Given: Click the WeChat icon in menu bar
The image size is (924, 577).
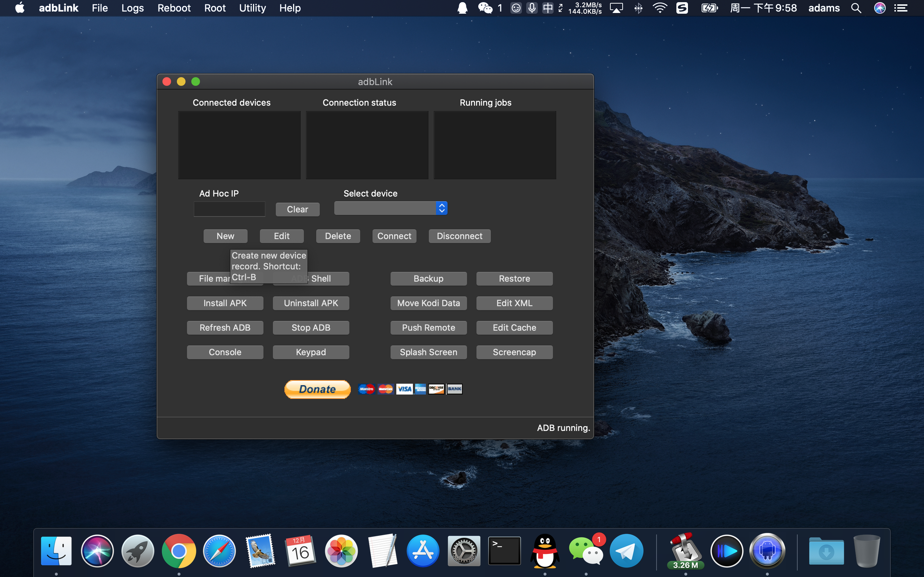Looking at the screenshot, I should pyautogui.click(x=485, y=8).
